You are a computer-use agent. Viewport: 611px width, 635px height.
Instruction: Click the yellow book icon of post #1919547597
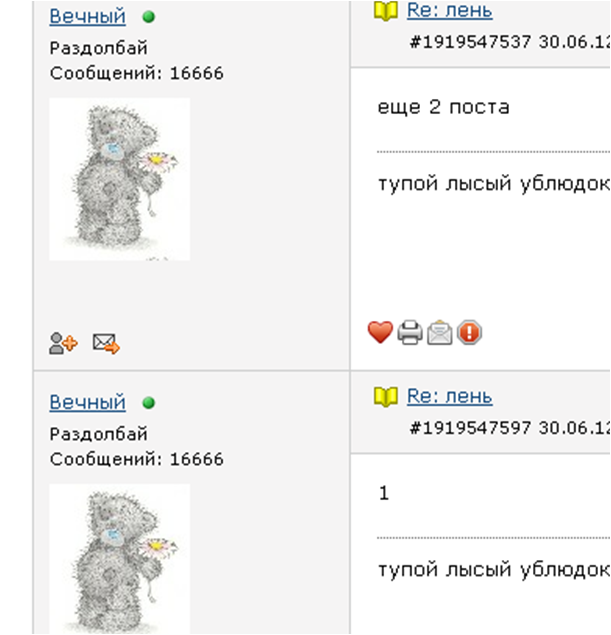point(385,397)
